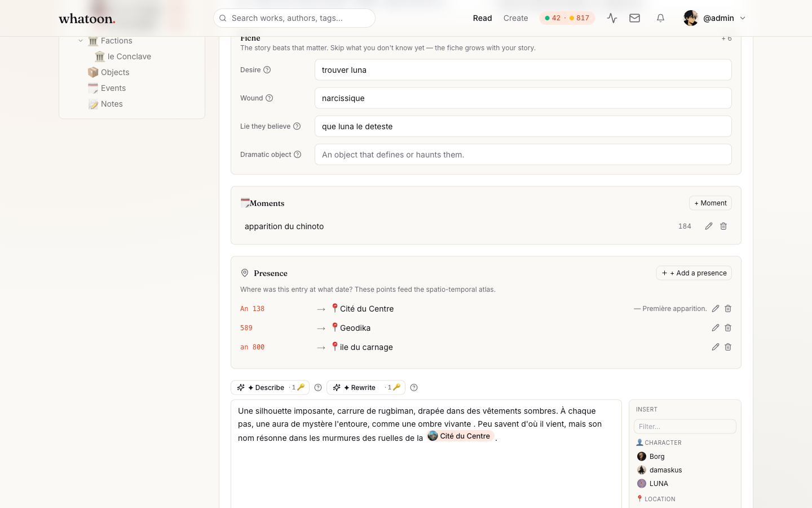The image size is (812, 508).
Task: Collapse the Factions tree node
Action: coord(81,41)
